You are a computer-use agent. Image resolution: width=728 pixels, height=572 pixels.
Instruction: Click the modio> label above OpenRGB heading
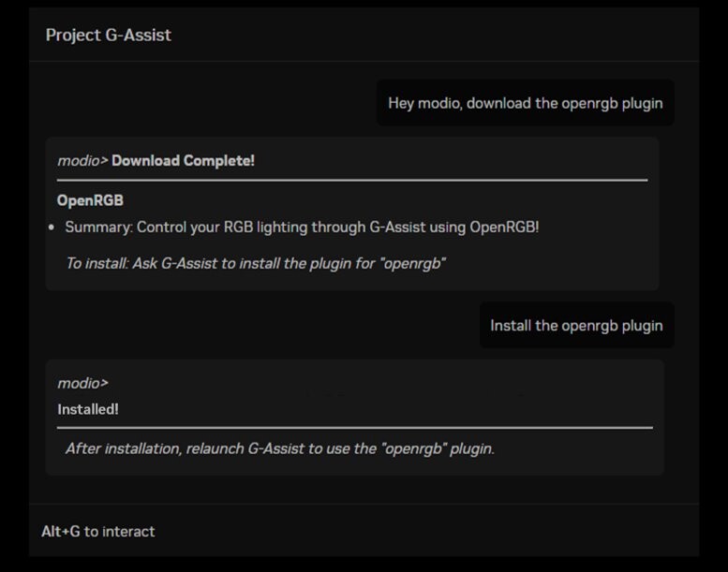tap(83, 161)
